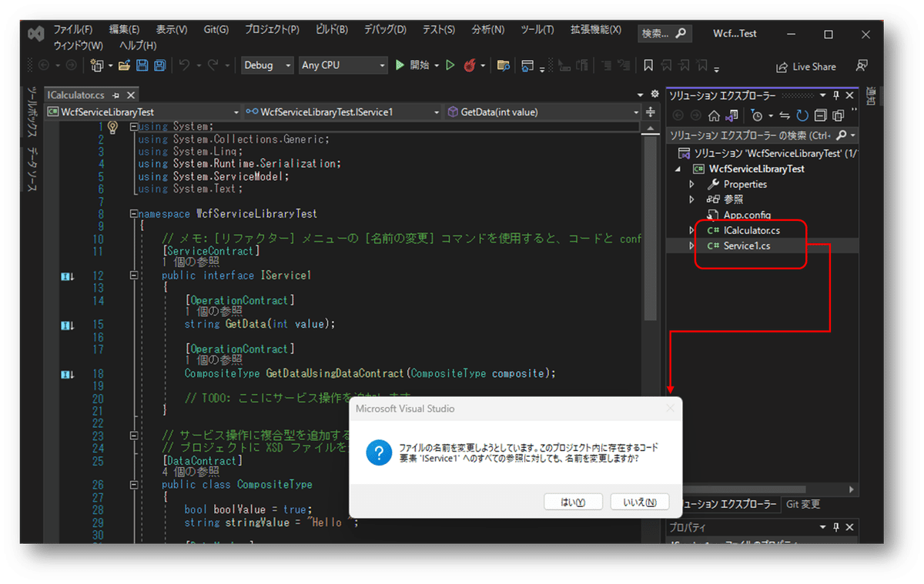Click the browser window toolbar icon

click(x=527, y=66)
